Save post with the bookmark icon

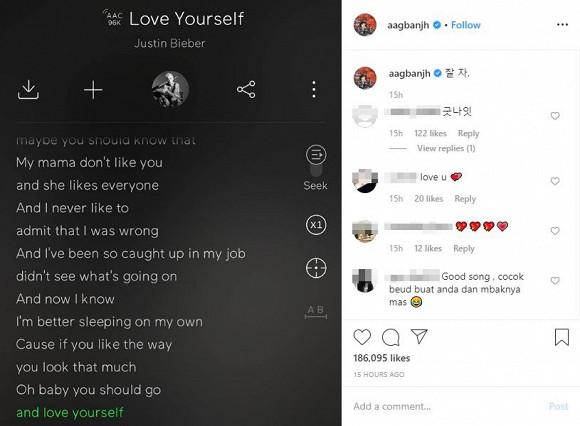pyautogui.click(x=562, y=337)
